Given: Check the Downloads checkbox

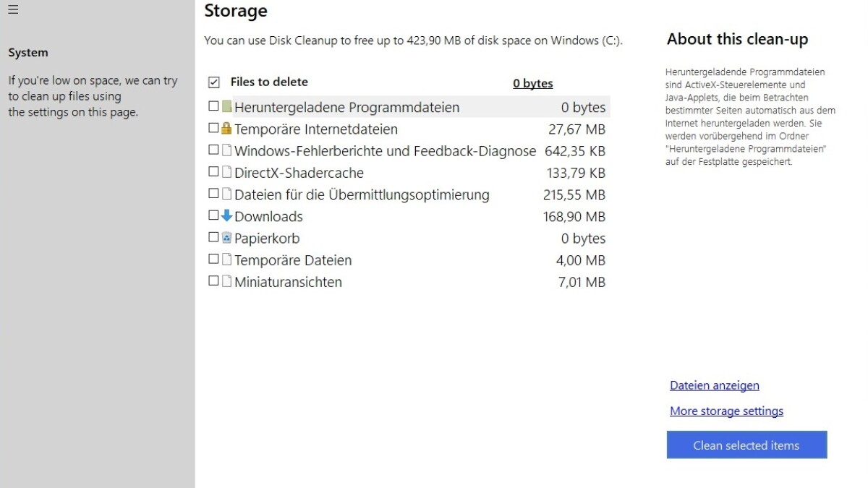Looking at the screenshot, I should point(213,215).
